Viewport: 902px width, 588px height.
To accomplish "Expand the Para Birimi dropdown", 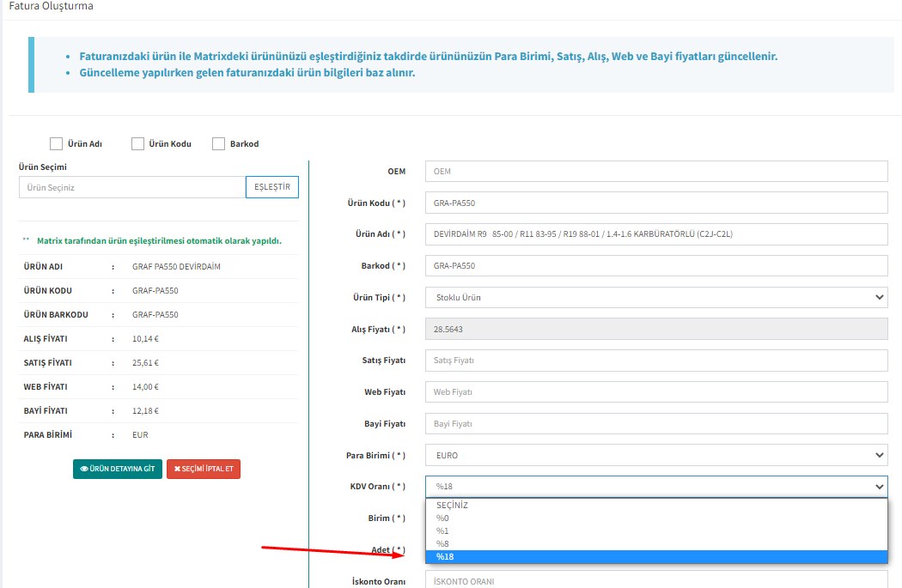I will (x=656, y=455).
